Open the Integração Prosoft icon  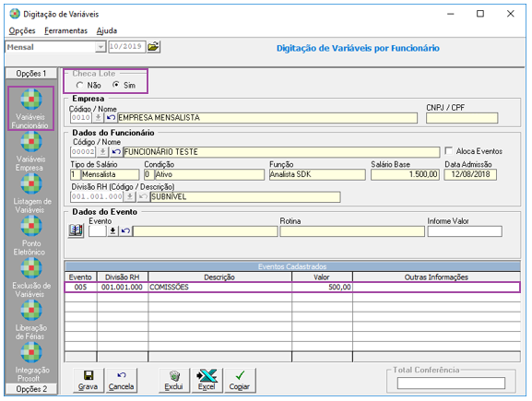[31, 362]
